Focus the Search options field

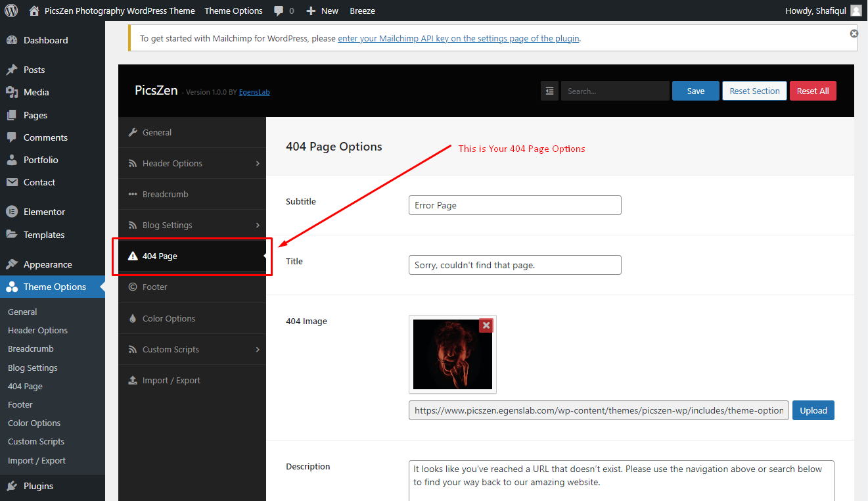pos(615,91)
